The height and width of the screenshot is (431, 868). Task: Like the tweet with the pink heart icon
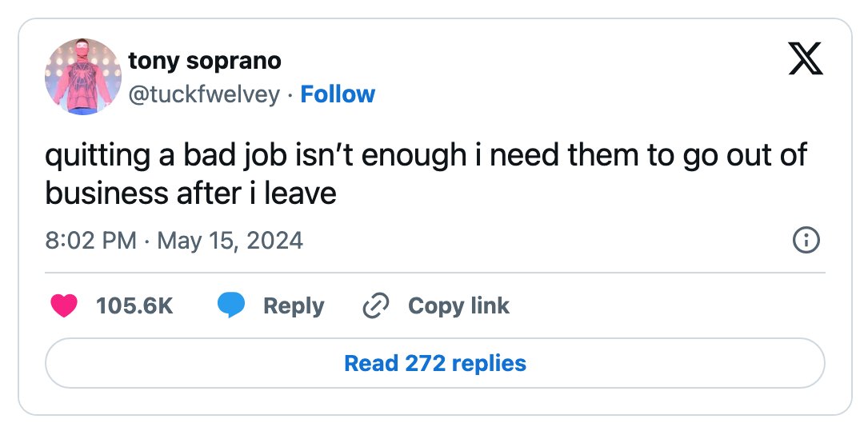tap(64, 306)
